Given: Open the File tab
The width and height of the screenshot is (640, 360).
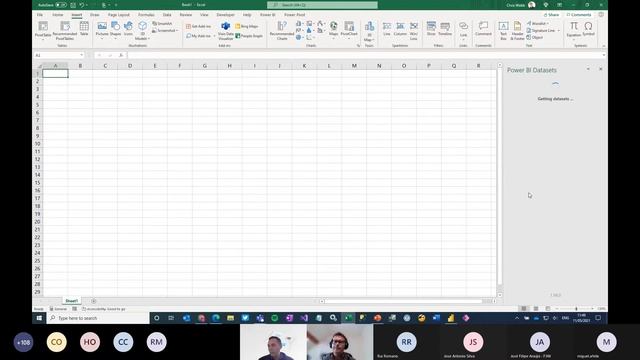Looking at the screenshot, I should click(x=40, y=15).
